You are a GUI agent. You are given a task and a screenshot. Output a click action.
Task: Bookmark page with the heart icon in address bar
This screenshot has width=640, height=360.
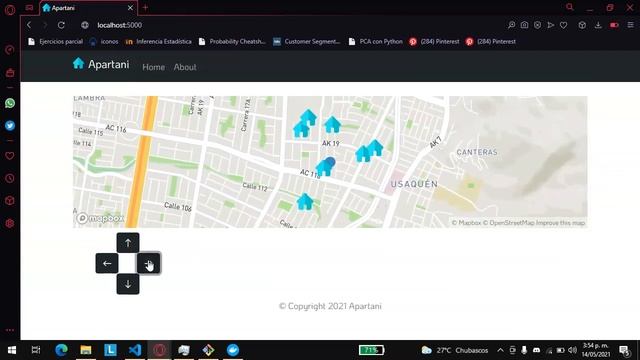(564, 25)
